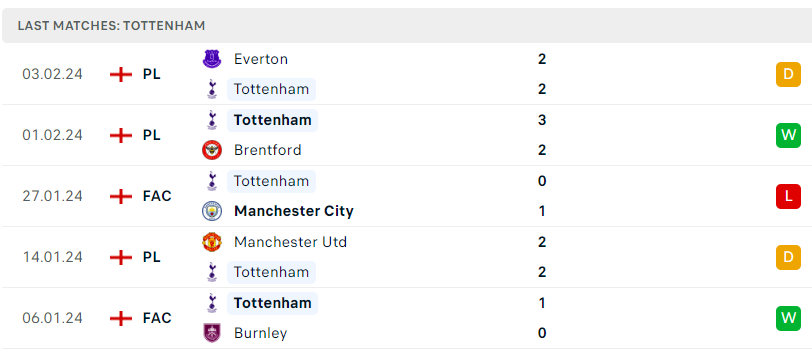Click the D badge for Manchester Utd match
The image size is (812, 364).
click(788, 257)
